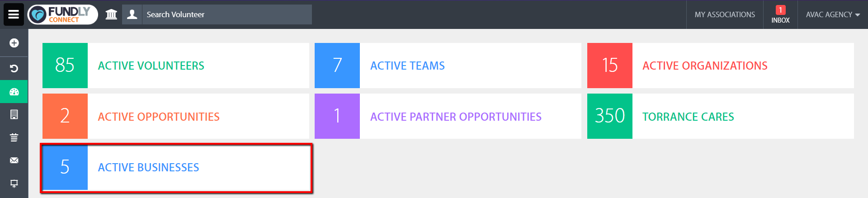The height and width of the screenshot is (198, 868).
Task: Open the hamburger menu icon
Action: 14,14
